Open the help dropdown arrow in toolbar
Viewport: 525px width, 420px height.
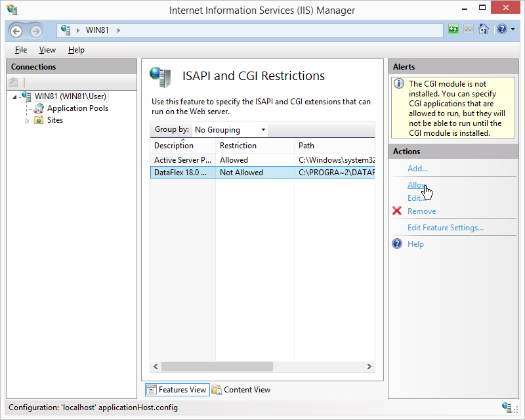pos(513,30)
